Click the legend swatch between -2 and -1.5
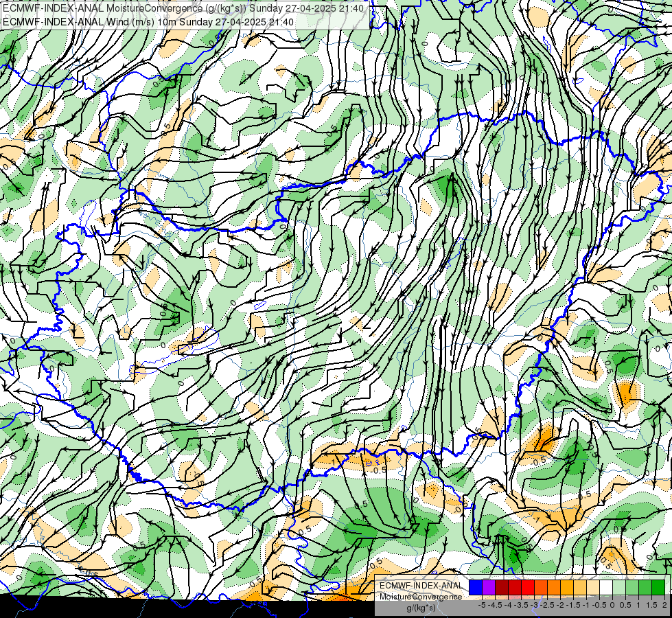Screen dimensions: 672x618 pyautogui.click(x=567, y=588)
